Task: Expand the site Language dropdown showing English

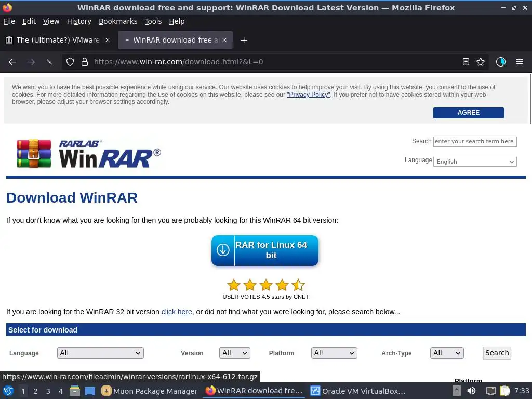Action: point(475,162)
